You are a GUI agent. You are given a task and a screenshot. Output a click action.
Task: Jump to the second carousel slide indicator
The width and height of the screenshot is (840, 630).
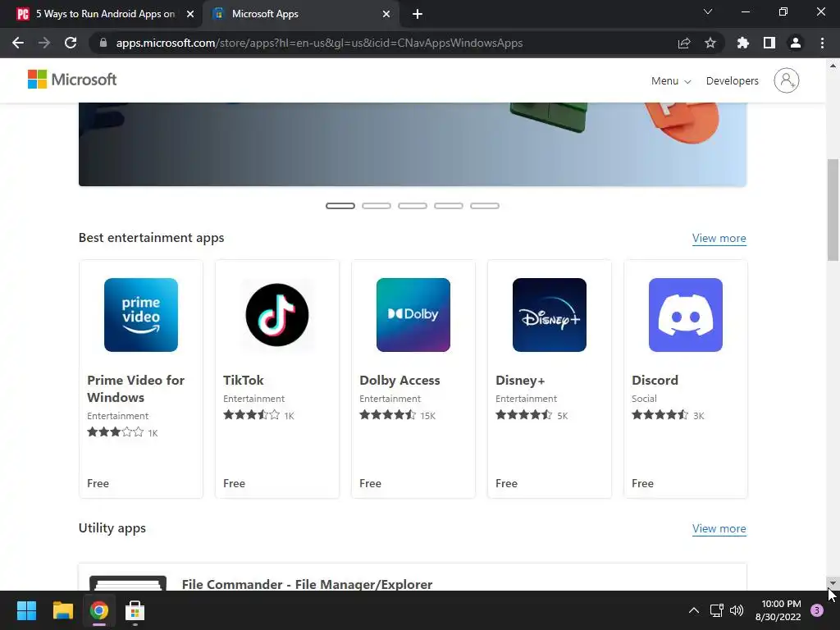click(376, 206)
